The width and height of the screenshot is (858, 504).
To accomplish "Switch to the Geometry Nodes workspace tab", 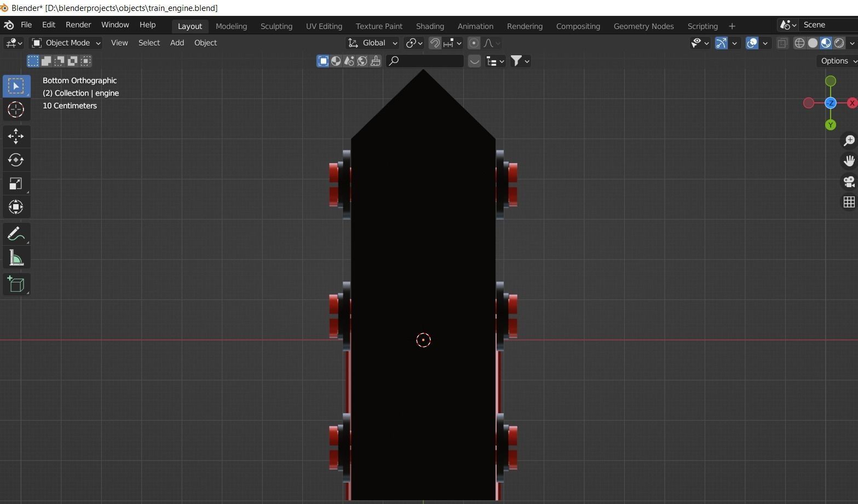I will 644,26.
